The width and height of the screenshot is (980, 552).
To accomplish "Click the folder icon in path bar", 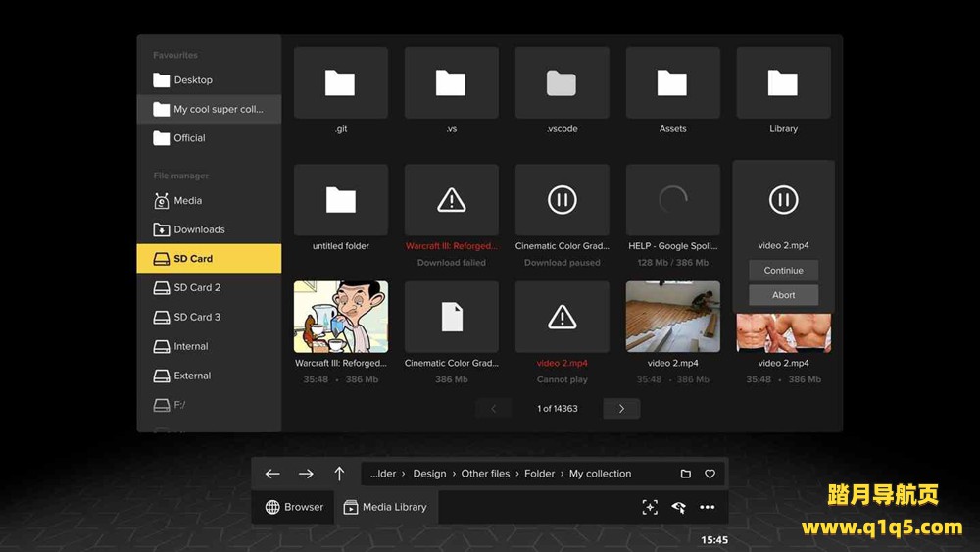I will (x=686, y=474).
